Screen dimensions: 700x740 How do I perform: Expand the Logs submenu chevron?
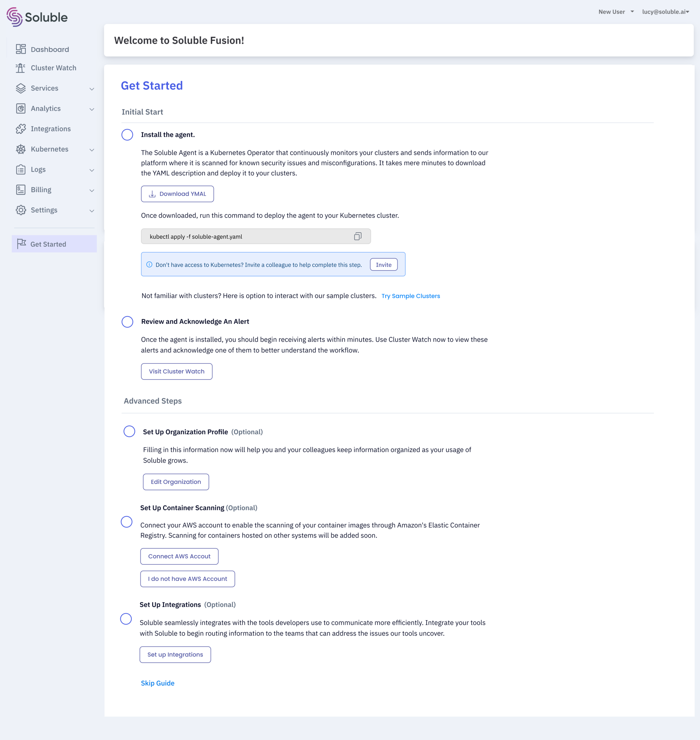[x=92, y=170]
